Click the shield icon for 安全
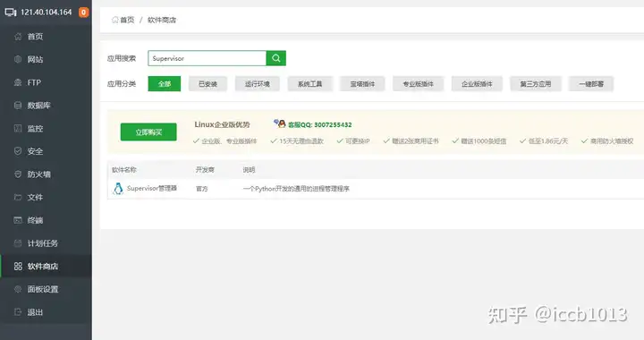The width and height of the screenshot is (644, 340). (18, 151)
